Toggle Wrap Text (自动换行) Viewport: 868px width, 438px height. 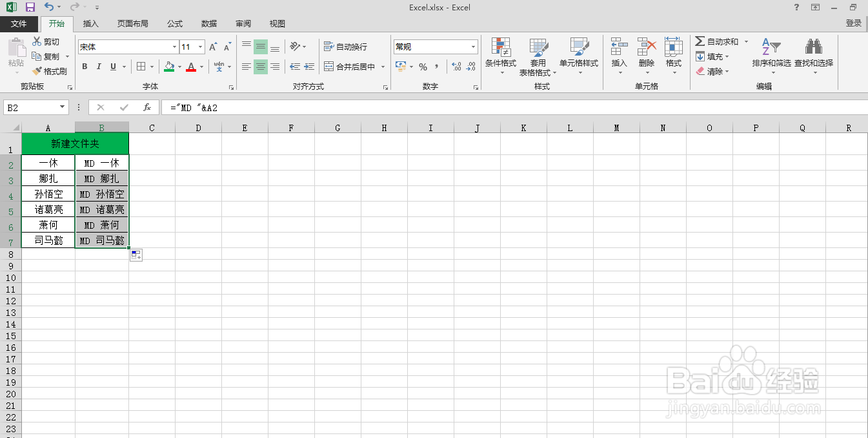tap(346, 47)
